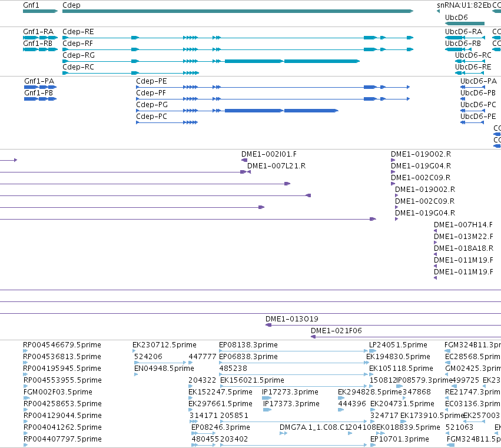501x448 pixels.
Task: Select the EN04948.5prime EST label
Action: point(164,368)
